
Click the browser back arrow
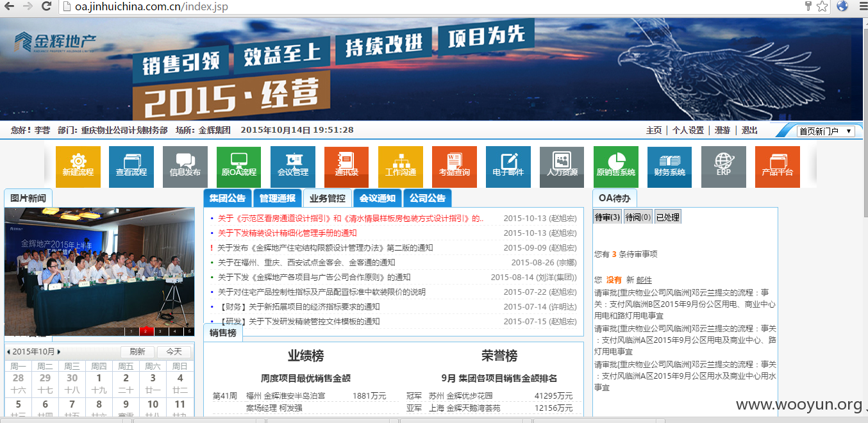click(9, 6)
